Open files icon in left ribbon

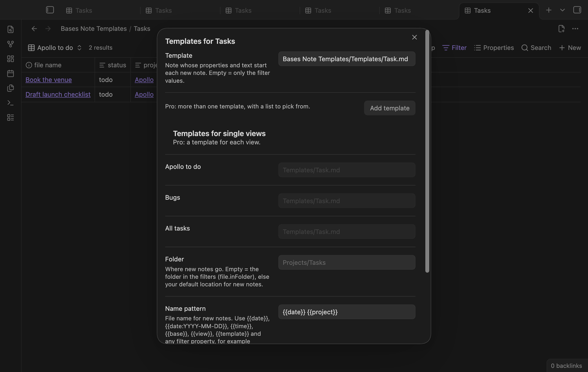pyautogui.click(x=10, y=29)
